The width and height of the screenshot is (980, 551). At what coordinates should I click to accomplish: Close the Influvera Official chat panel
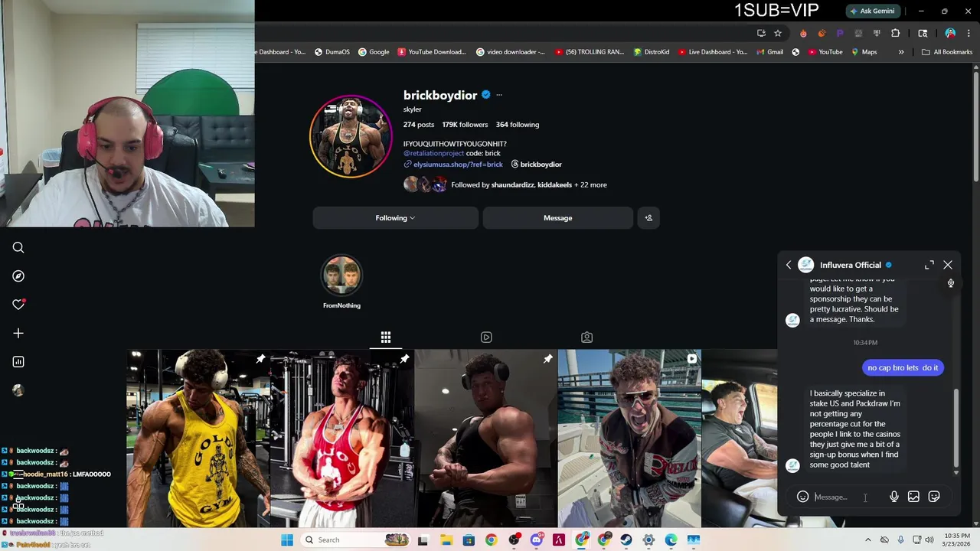pyautogui.click(x=948, y=265)
